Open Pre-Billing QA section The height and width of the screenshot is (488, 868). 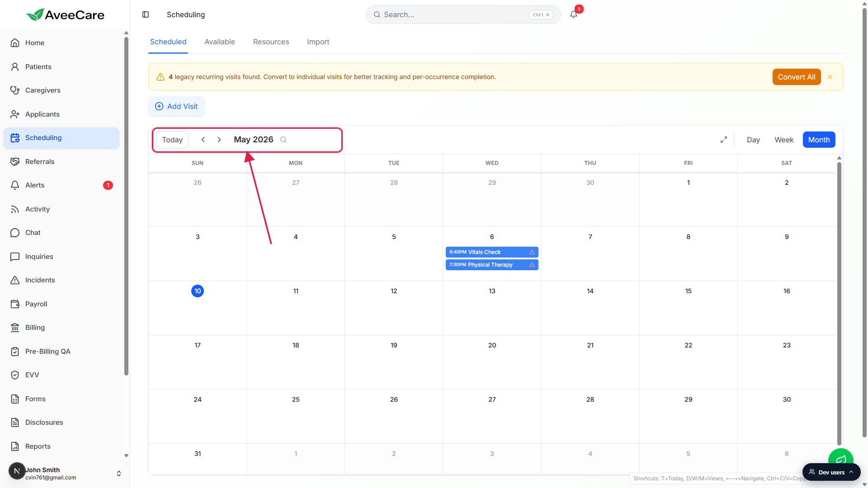[x=61, y=352]
